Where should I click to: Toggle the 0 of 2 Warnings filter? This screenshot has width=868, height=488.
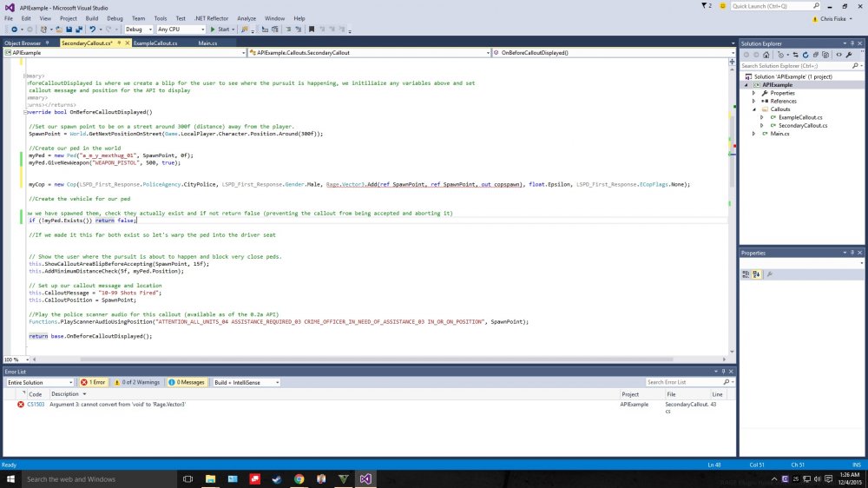pos(137,382)
